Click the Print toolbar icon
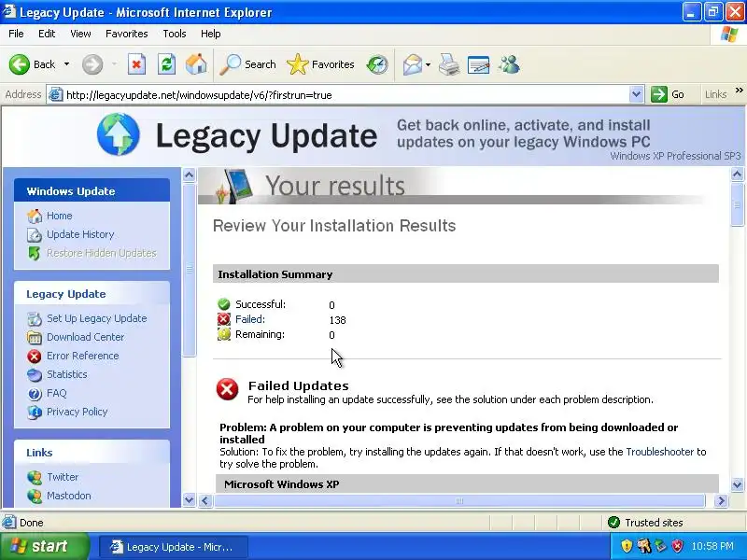 pyautogui.click(x=449, y=64)
